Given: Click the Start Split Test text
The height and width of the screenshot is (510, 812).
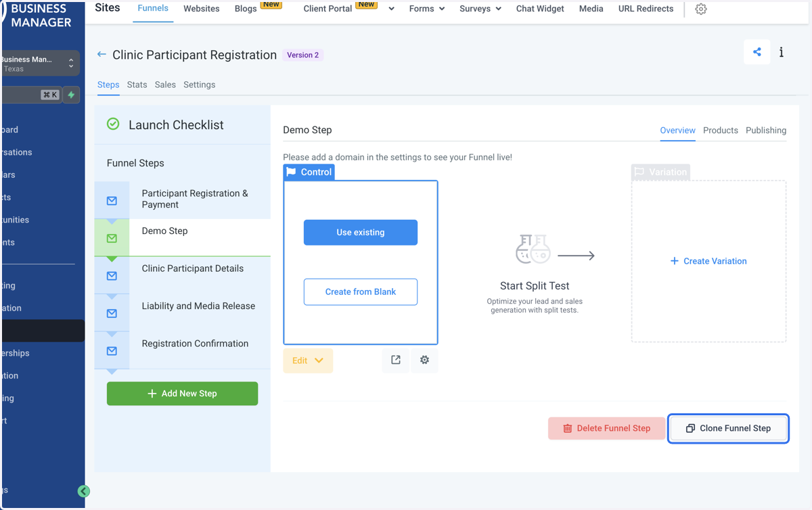Looking at the screenshot, I should [x=535, y=286].
